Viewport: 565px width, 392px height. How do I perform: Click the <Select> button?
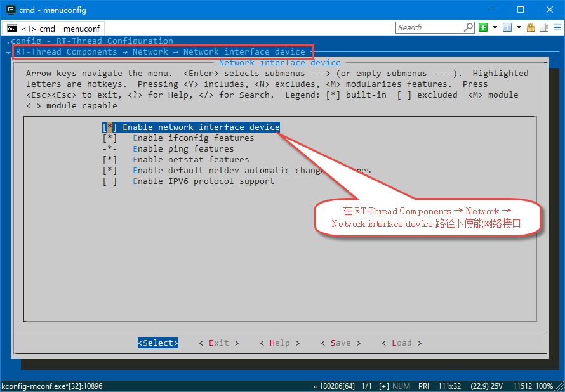(158, 343)
